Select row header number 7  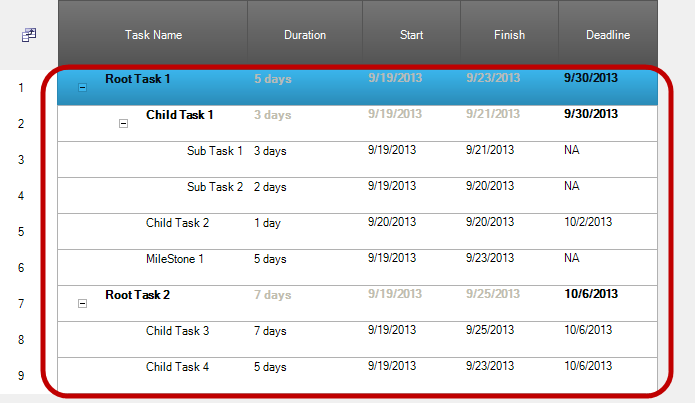pos(21,304)
